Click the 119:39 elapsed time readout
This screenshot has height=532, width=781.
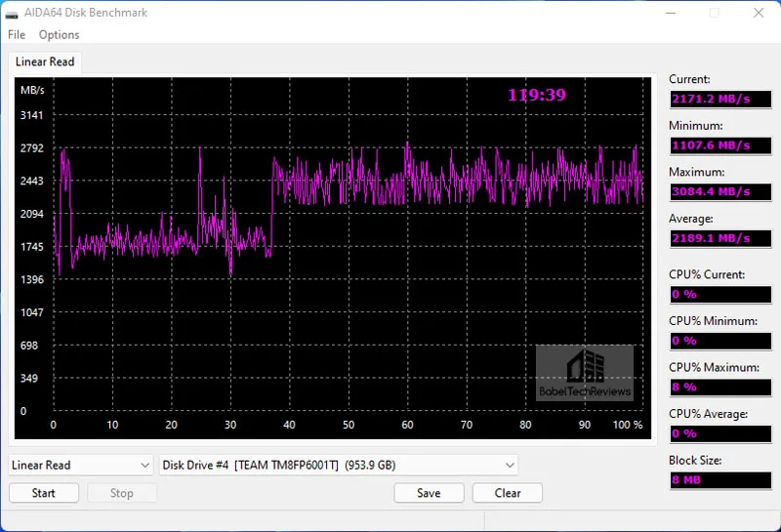(537, 95)
